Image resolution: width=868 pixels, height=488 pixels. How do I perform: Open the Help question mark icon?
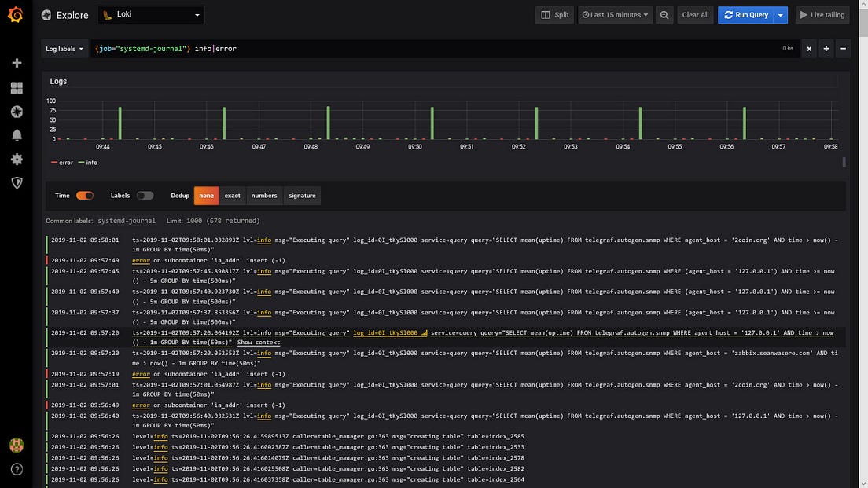pyautogui.click(x=17, y=469)
